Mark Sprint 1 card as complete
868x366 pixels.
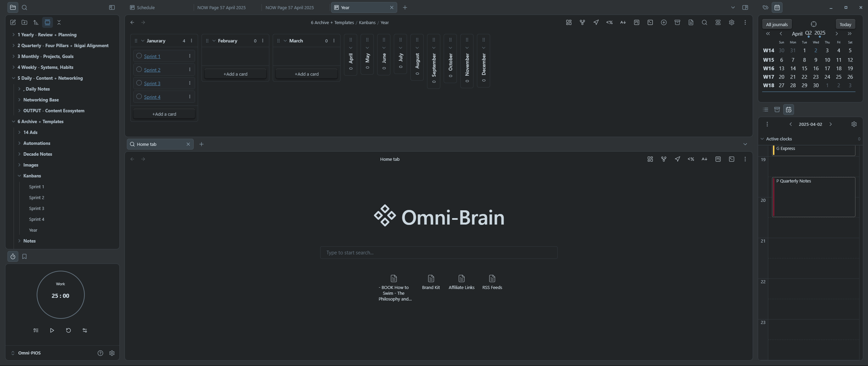[x=139, y=56]
